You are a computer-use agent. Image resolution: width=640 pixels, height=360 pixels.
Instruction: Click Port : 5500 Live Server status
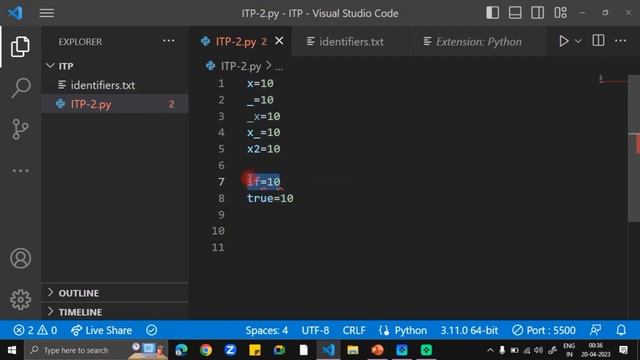544,330
